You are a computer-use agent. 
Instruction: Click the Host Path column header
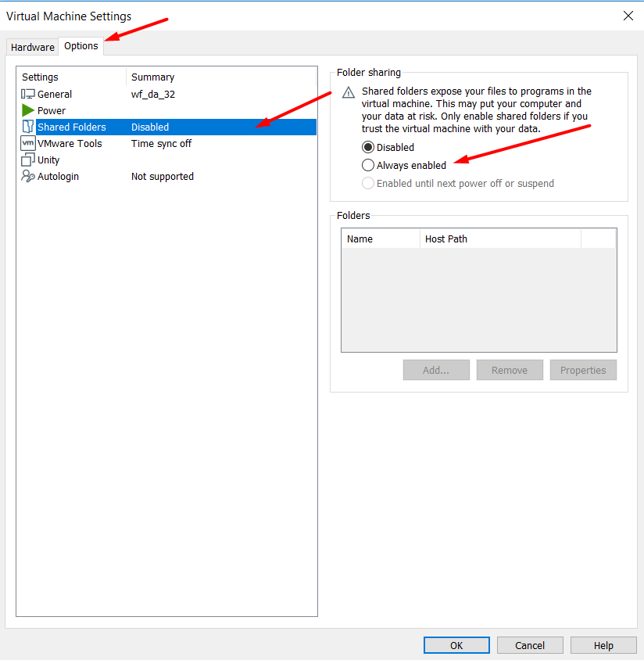click(500, 239)
